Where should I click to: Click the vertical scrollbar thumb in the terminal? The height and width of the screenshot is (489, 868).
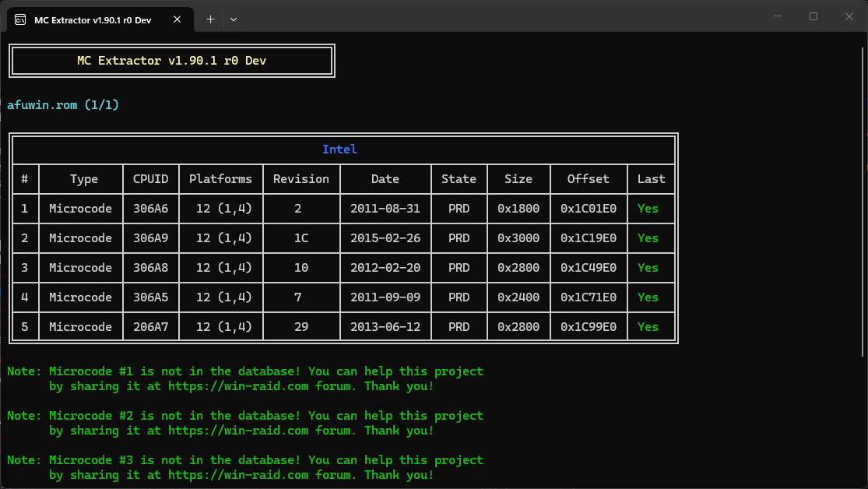(x=863, y=202)
